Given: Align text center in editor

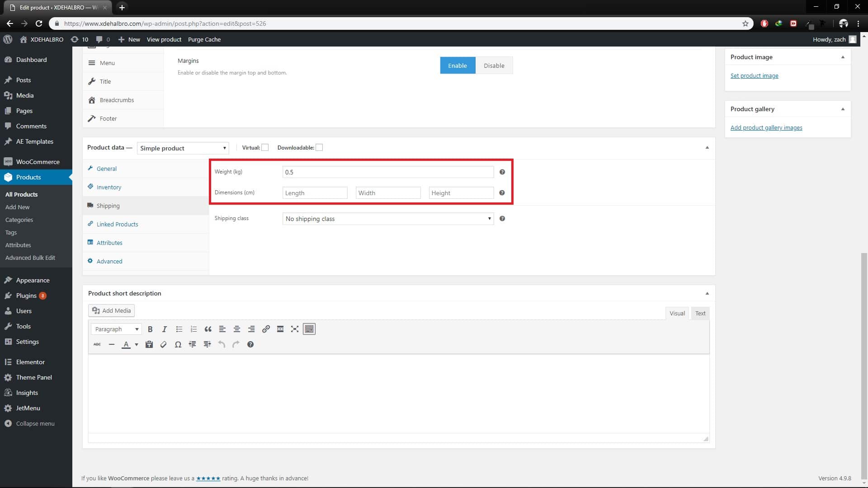Looking at the screenshot, I should (237, 329).
